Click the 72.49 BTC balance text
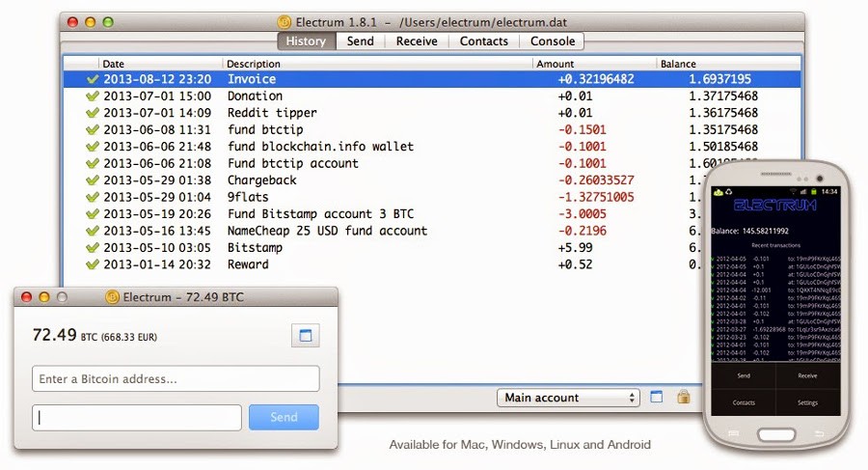This screenshot has width=868, height=470. click(x=95, y=335)
